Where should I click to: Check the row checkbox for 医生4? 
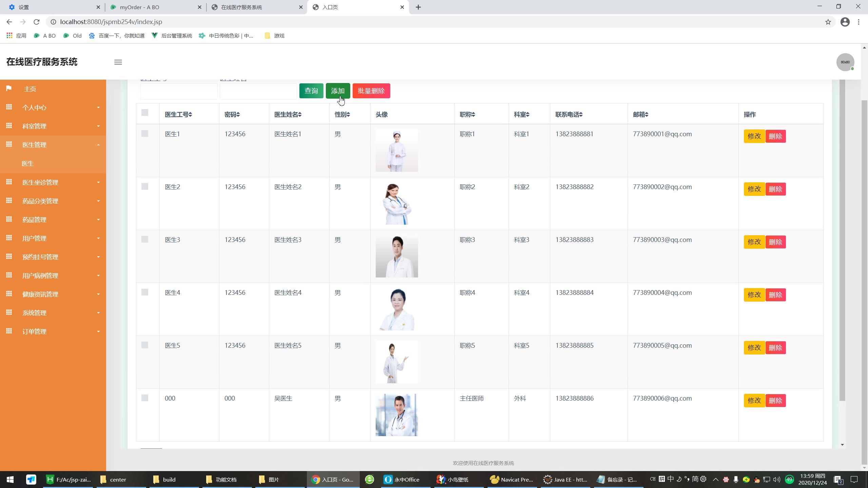pyautogui.click(x=145, y=292)
